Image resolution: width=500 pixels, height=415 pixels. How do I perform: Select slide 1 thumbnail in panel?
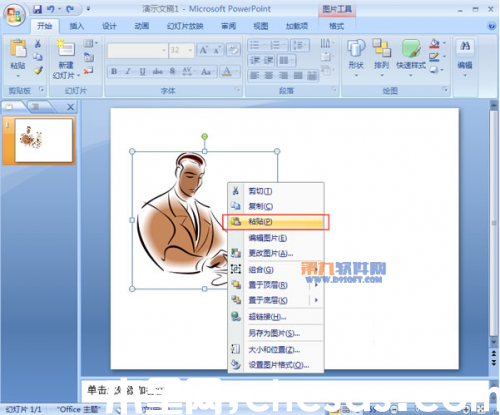point(44,140)
